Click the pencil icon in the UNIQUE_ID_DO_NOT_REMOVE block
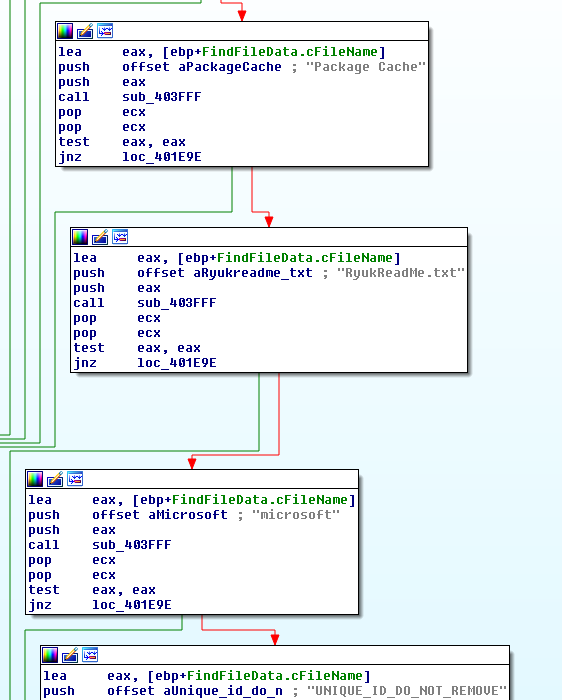 pyautogui.click(x=70, y=655)
